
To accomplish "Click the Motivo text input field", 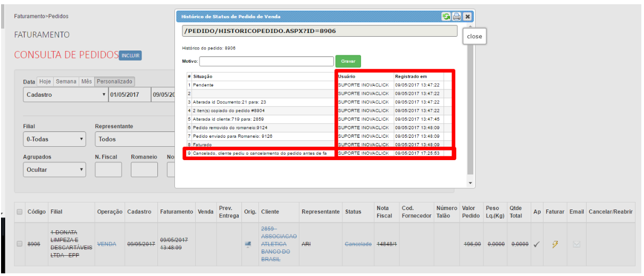I will pyautogui.click(x=266, y=61).
